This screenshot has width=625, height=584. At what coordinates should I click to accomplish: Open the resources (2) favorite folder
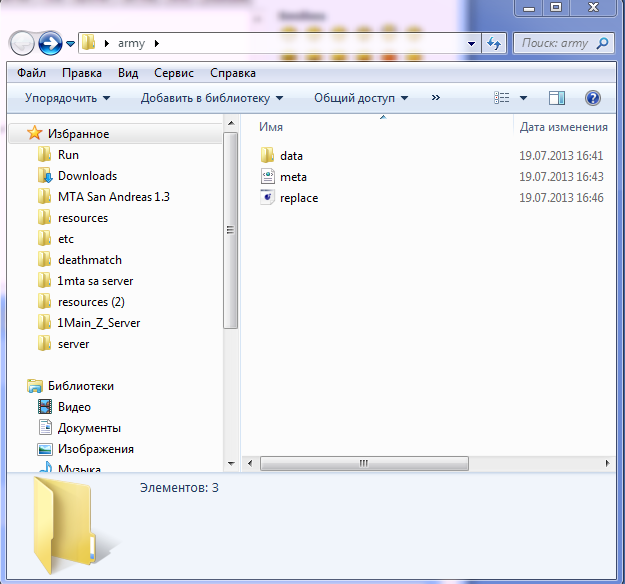coord(91,302)
